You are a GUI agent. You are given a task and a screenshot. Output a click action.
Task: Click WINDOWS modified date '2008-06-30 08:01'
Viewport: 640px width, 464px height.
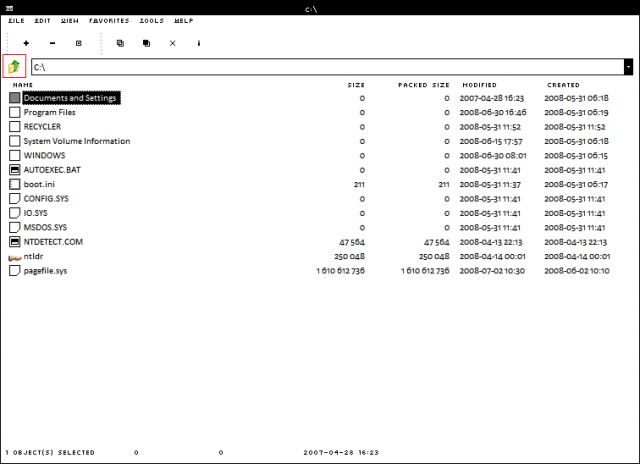tap(493, 155)
